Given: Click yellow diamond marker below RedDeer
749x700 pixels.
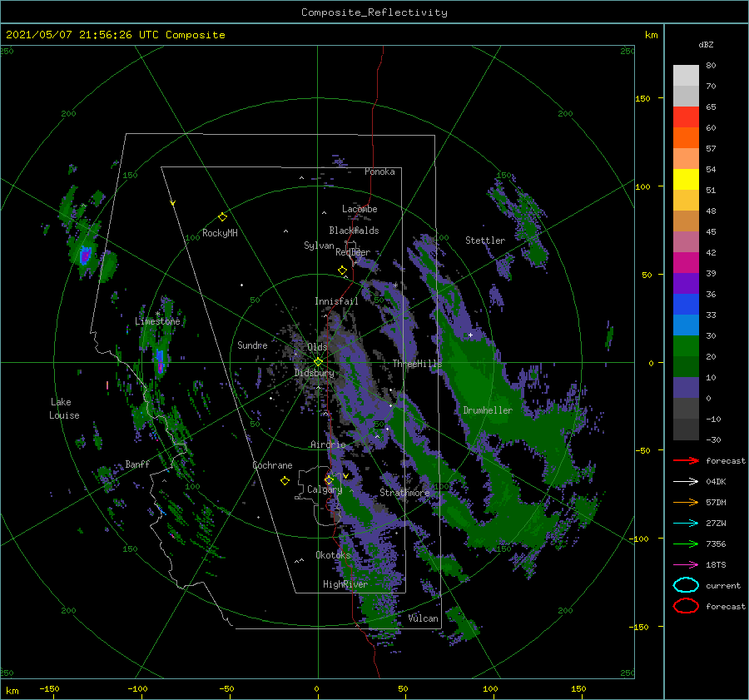Looking at the screenshot, I should click(342, 271).
